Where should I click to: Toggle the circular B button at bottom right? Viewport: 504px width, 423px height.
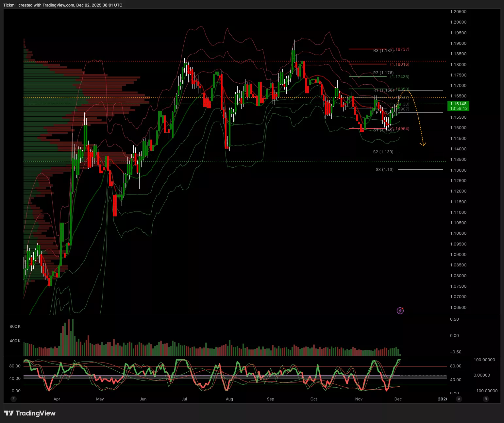tap(486, 399)
